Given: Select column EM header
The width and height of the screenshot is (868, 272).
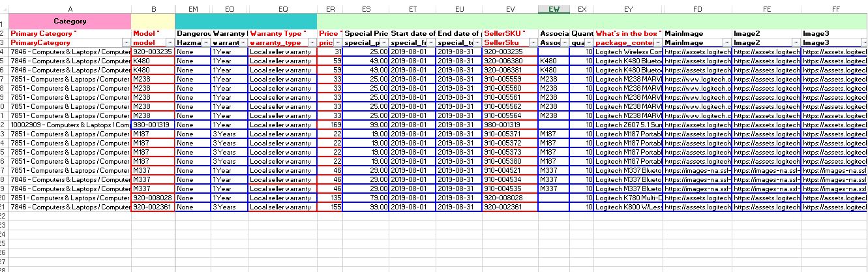Looking at the screenshot, I should pos(193,9).
